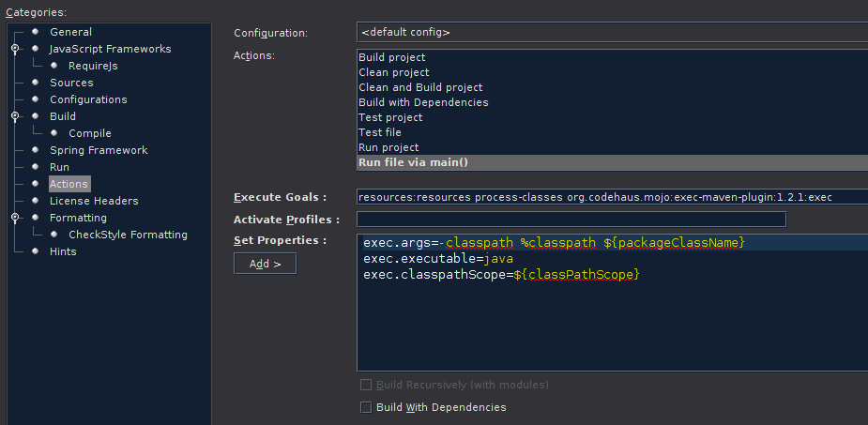Image resolution: width=868 pixels, height=425 pixels.
Task: Select Build category
Action: coord(63,116)
